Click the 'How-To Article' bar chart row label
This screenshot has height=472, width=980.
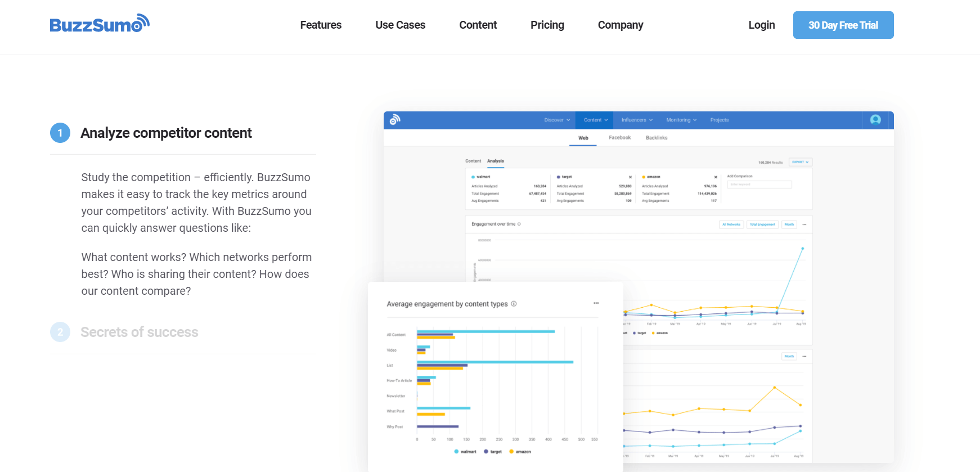[399, 381]
